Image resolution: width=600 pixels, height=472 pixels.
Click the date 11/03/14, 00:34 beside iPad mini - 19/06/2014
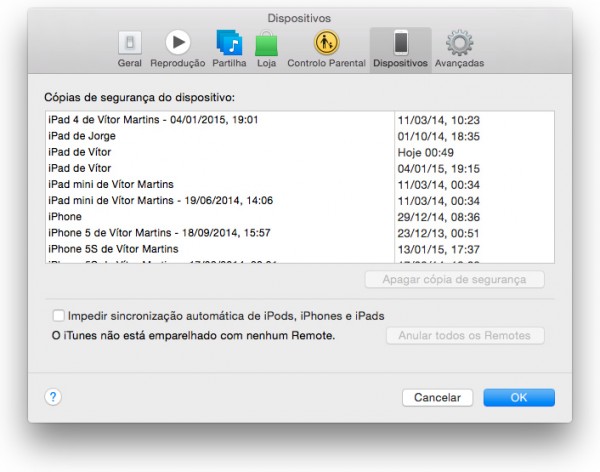click(x=439, y=201)
